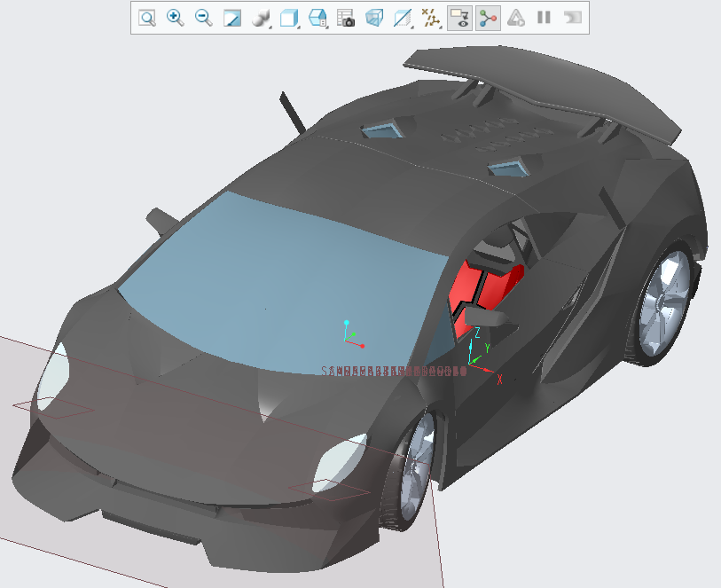
Task: Toggle the Annotation Display eye button
Action: (x=459, y=18)
